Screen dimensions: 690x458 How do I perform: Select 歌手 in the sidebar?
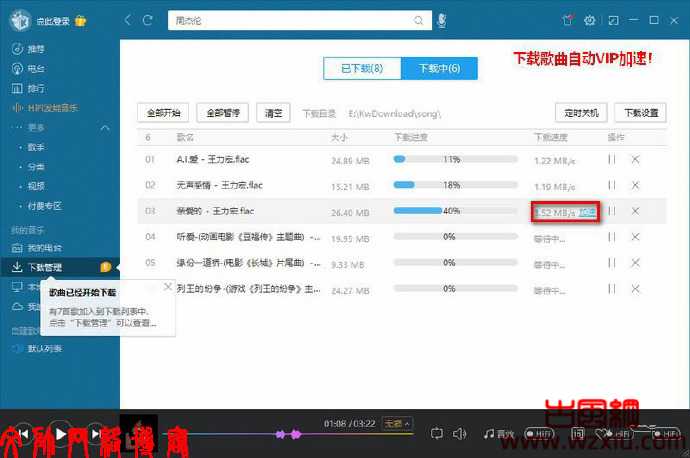(36, 147)
